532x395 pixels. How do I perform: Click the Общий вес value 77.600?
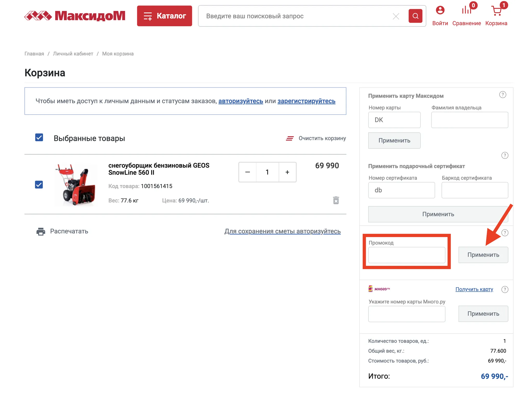click(498, 351)
